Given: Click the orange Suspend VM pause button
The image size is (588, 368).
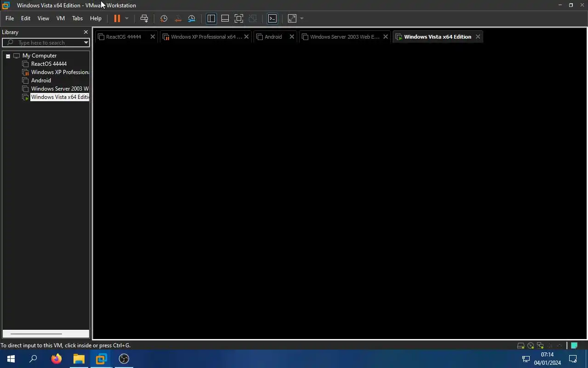Looking at the screenshot, I should point(117,18).
